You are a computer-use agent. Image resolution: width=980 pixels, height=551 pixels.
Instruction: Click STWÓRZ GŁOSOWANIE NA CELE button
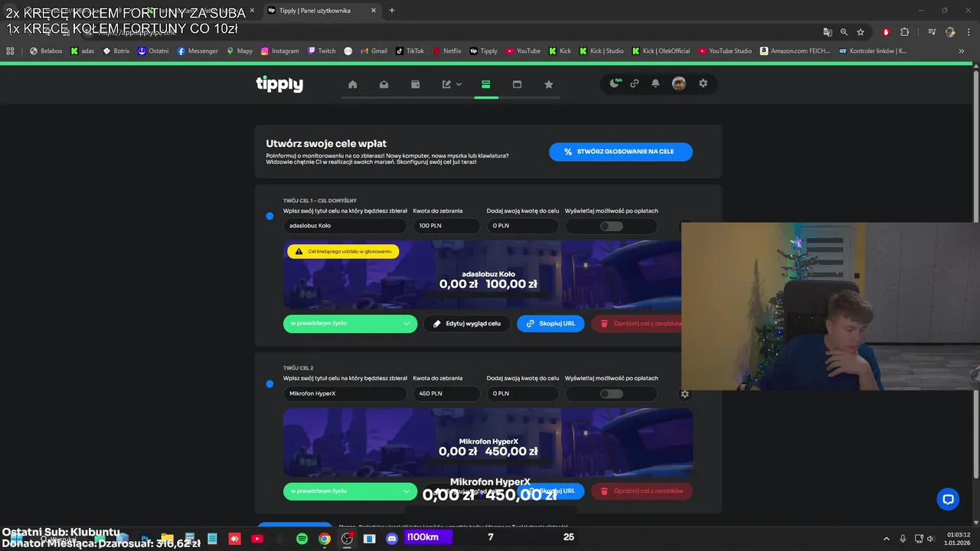pyautogui.click(x=621, y=152)
